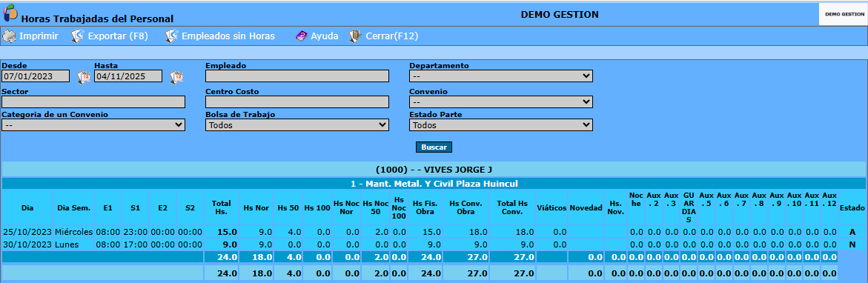
Task: Click the Novedad column header
Action: tap(586, 208)
